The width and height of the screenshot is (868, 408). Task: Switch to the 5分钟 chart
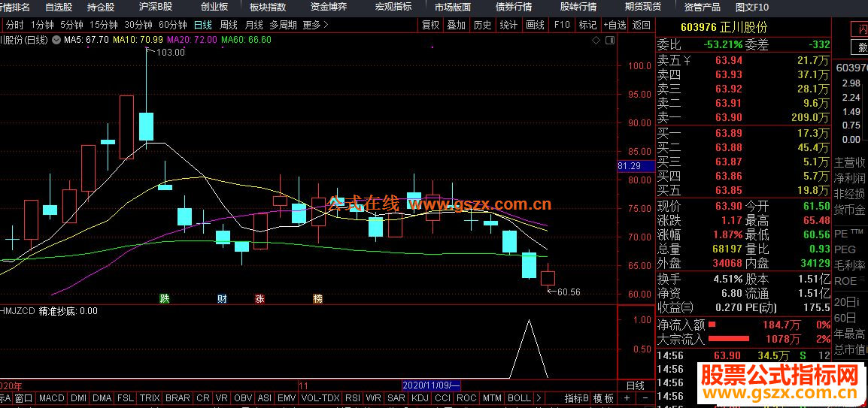(x=71, y=25)
